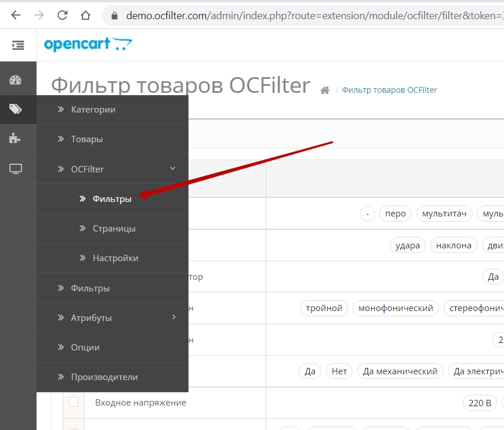
Task: Open Категории in the catalog menu
Action: (93, 110)
